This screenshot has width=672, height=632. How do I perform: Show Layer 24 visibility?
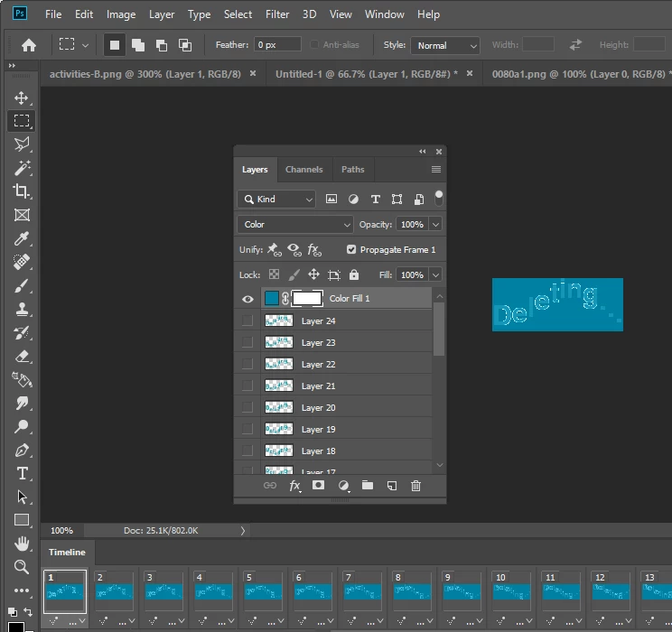[247, 321]
